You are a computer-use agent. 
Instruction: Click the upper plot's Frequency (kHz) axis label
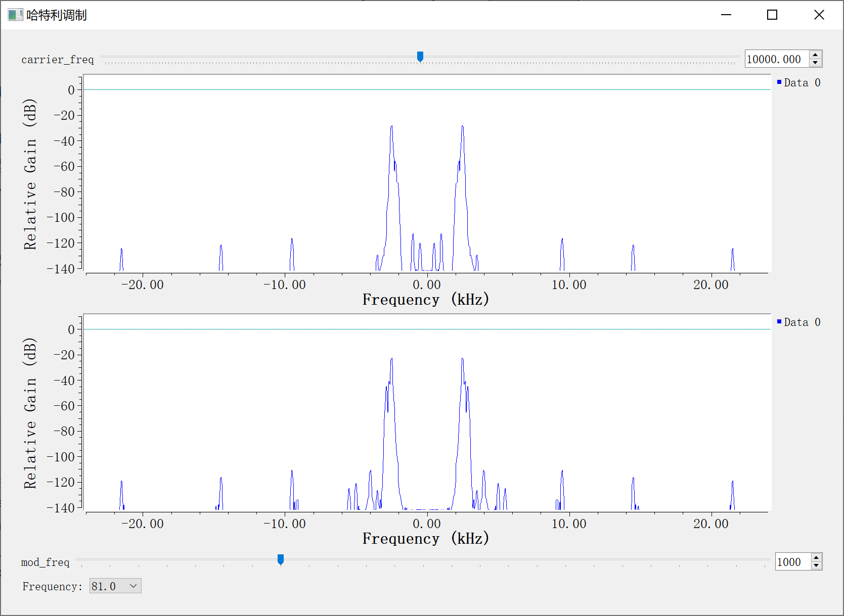[426, 300]
